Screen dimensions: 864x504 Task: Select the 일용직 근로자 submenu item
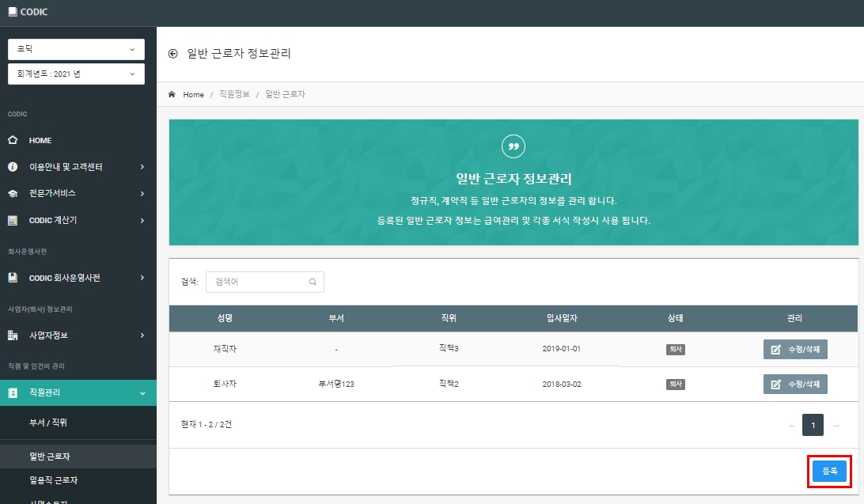tap(54, 480)
